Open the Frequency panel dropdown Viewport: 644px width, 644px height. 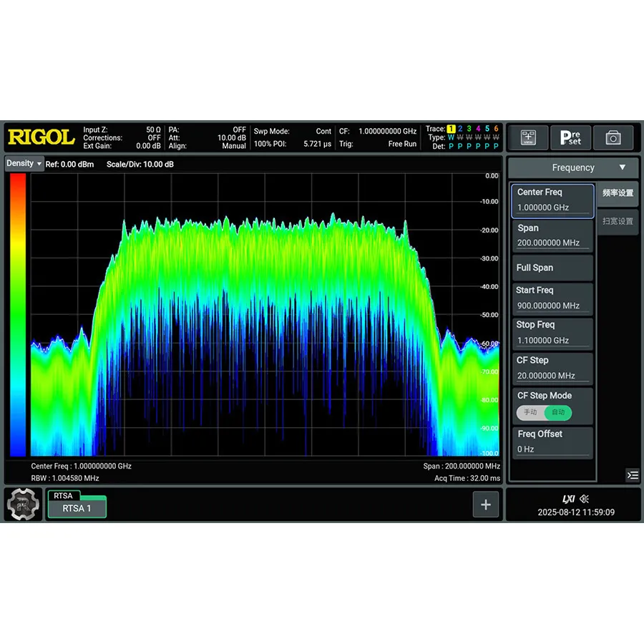[x=573, y=167]
